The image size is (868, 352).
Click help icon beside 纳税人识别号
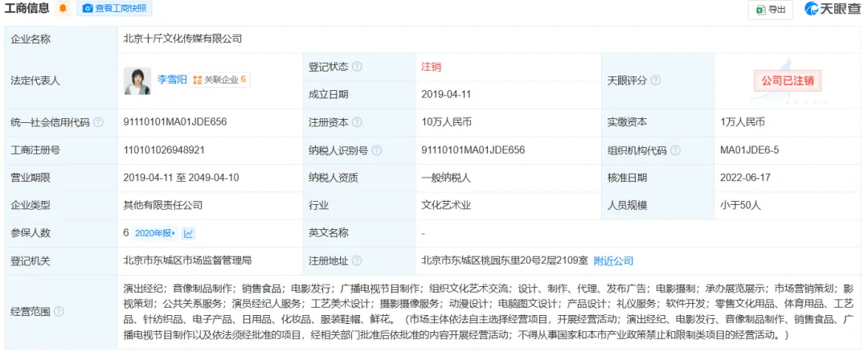point(377,150)
